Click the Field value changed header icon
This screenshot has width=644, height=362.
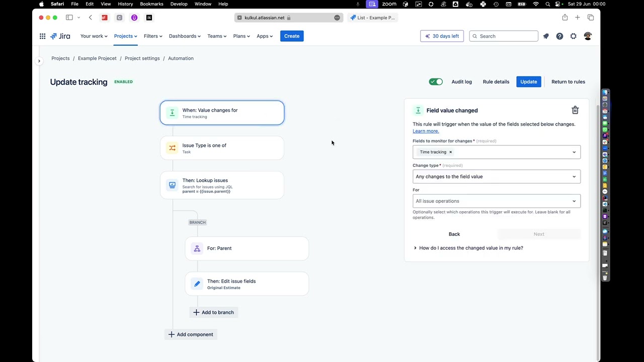(418, 110)
